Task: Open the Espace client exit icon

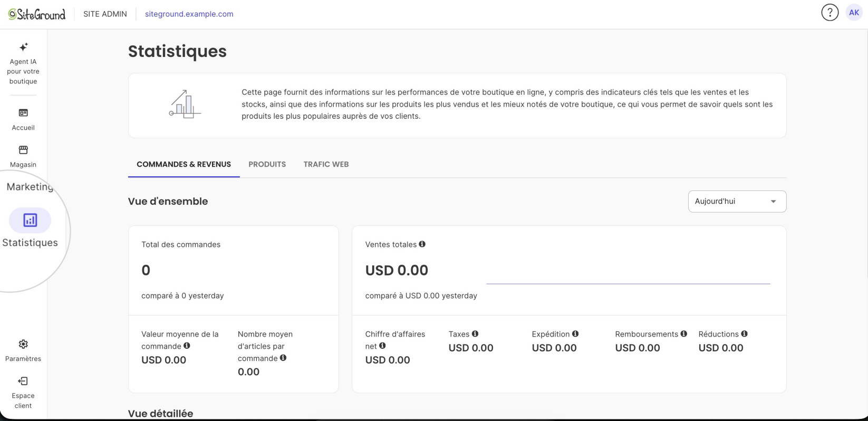Action: [x=23, y=381]
